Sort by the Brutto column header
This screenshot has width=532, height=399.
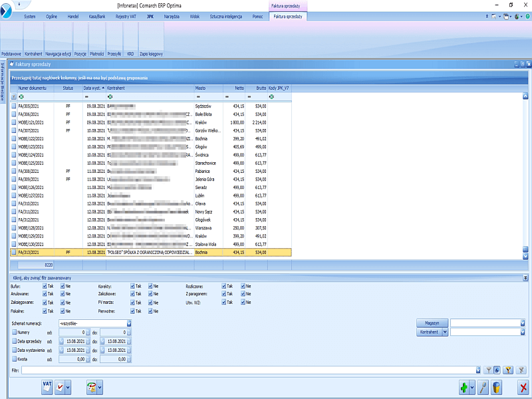tap(256, 88)
